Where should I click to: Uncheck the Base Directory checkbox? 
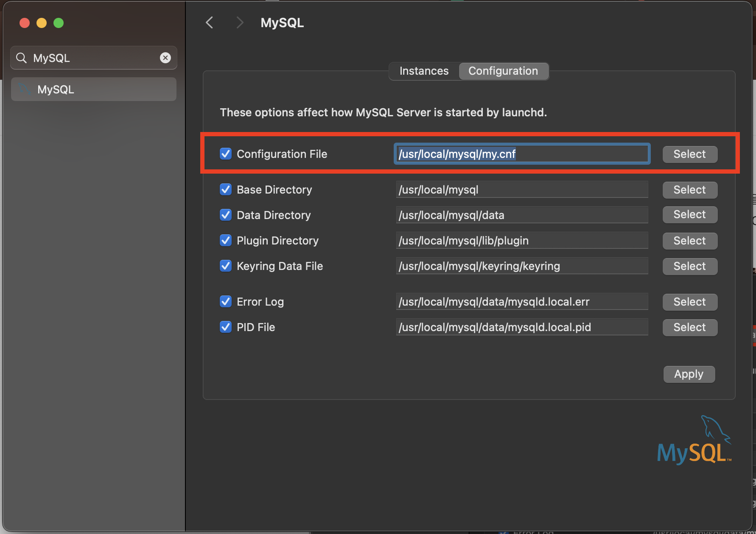click(x=226, y=189)
